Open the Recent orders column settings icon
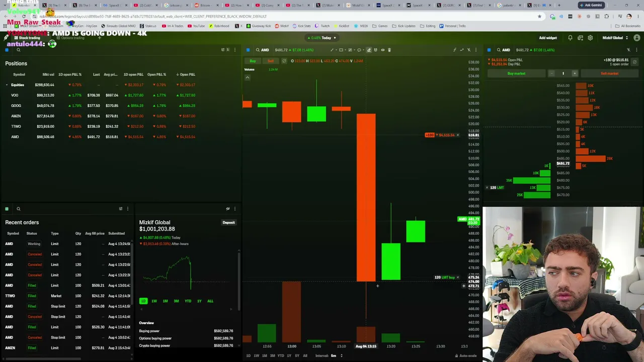The width and height of the screenshot is (644, 362). point(121,209)
